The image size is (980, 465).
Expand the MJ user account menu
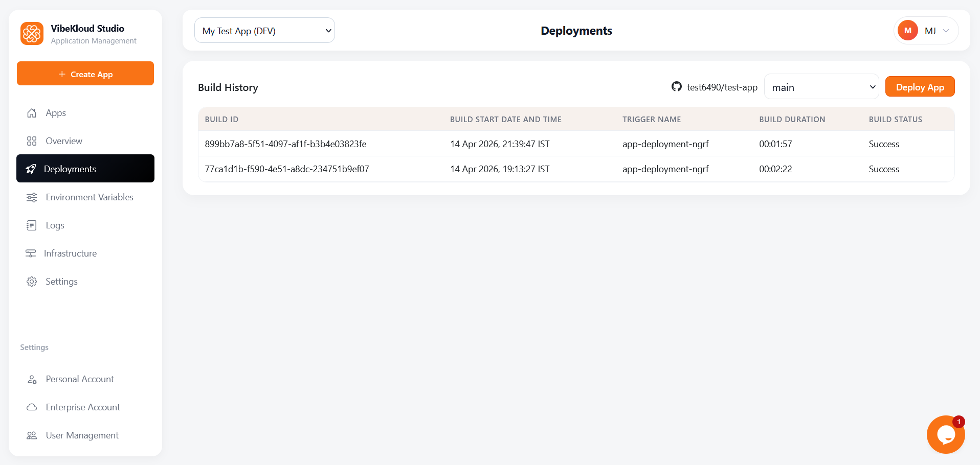(x=926, y=31)
